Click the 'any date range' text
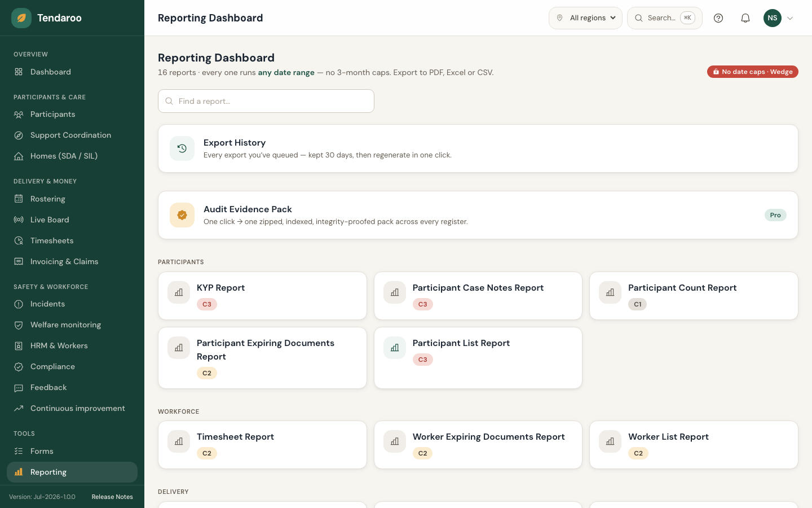812x508 pixels. (286, 72)
